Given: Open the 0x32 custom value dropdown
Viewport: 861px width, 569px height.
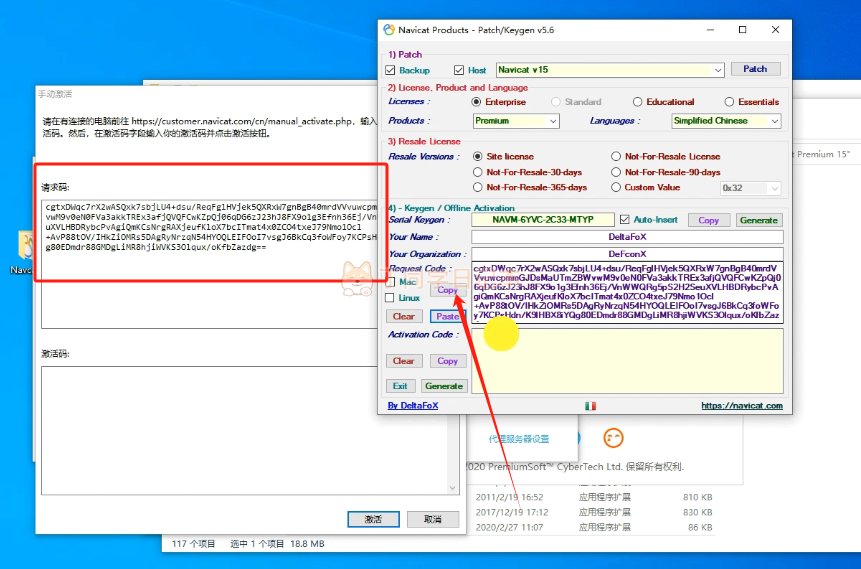Looking at the screenshot, I should [774, 188].
